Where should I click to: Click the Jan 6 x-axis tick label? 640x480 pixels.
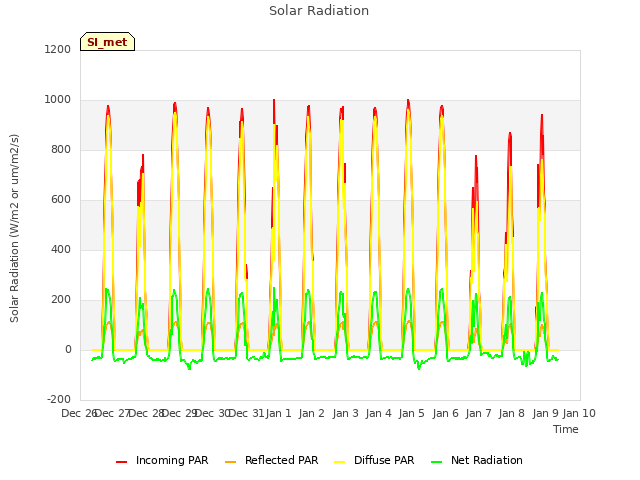pyautogui.click(x=445, y=413)
